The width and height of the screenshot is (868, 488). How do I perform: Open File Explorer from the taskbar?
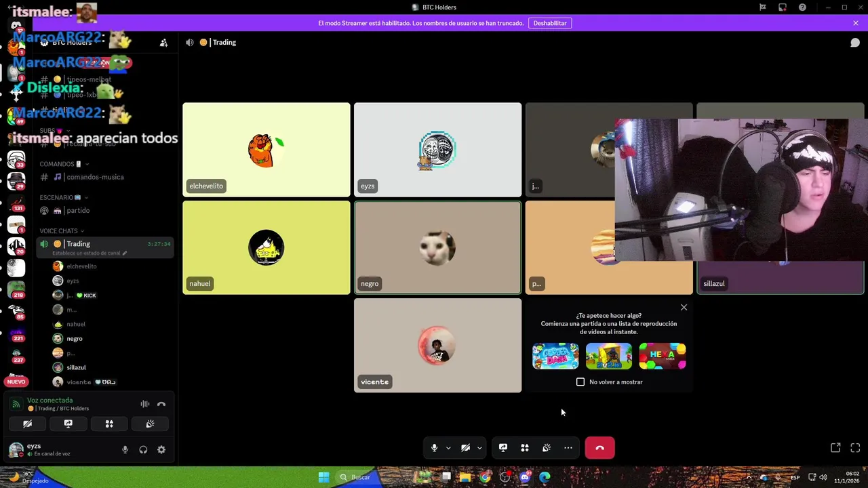tap(465, 477)
